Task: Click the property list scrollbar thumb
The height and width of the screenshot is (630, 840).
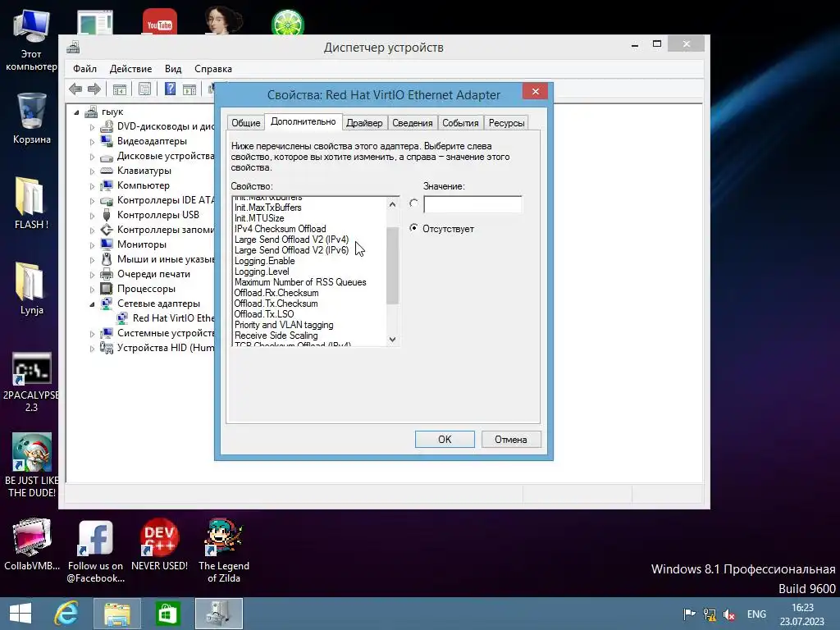Action: 393,265
